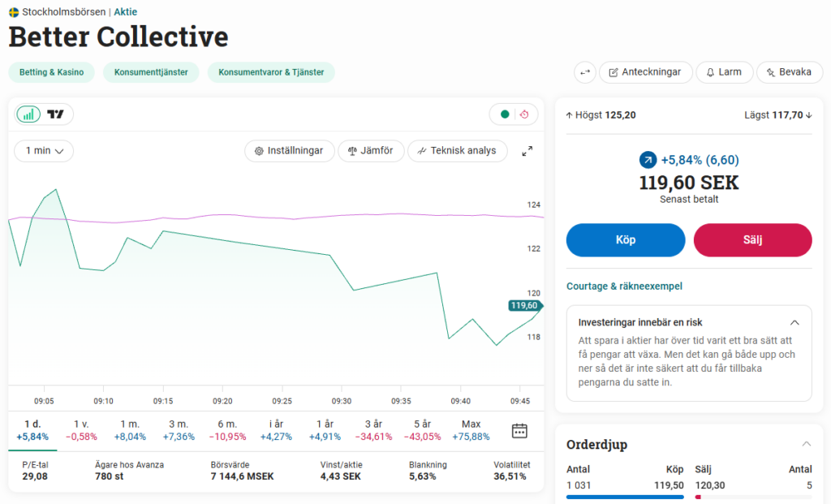Toggle Bevaka for Better Collective
Image resolution: width=831 pixels, height=504 pixels.
click(x=789, y=72)
